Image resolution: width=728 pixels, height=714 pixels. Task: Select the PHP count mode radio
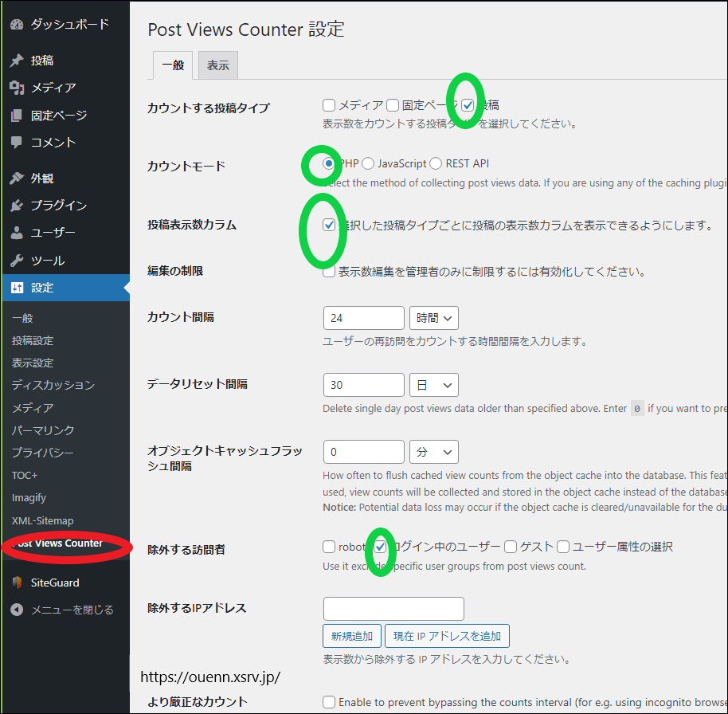pyautogui.click(x=329, y=163)
